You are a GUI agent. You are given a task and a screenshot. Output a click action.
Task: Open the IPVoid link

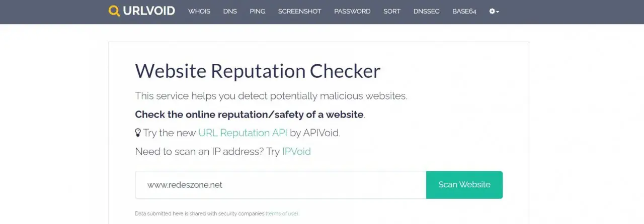point(296,151)
